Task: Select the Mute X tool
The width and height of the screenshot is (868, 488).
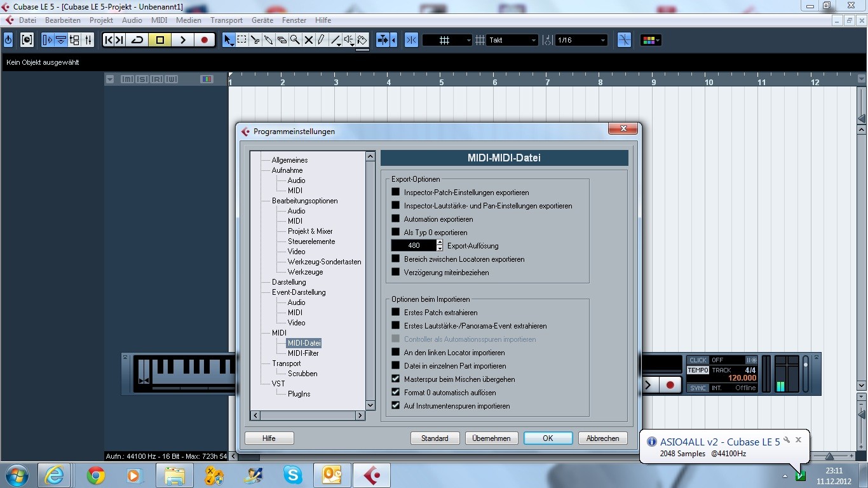Action: pyautogui.click(x=309, y=40)
